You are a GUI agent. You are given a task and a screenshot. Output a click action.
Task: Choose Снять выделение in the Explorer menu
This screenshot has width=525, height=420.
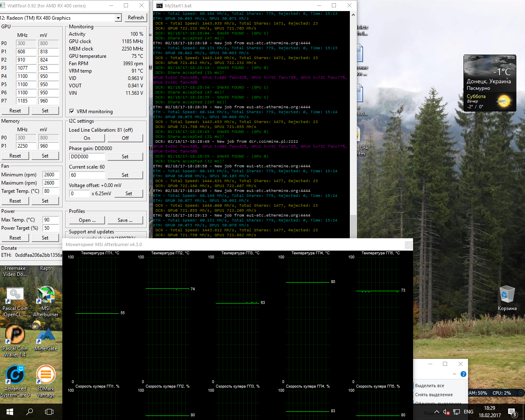(x=434, y=395)
